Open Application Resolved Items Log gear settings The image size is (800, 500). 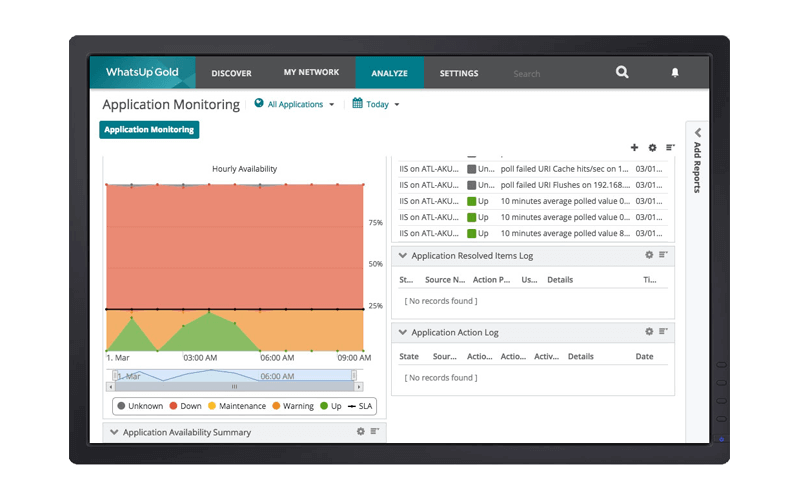[x=649, y=255]
